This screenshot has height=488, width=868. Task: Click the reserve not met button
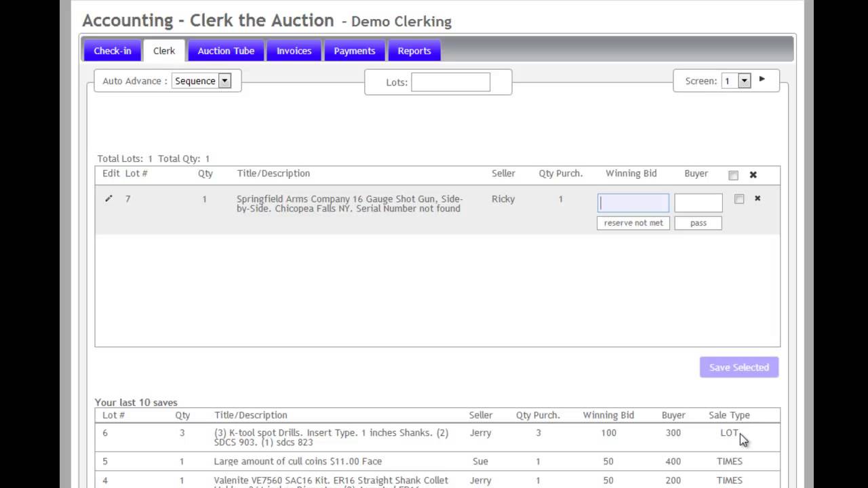(633, 223)
